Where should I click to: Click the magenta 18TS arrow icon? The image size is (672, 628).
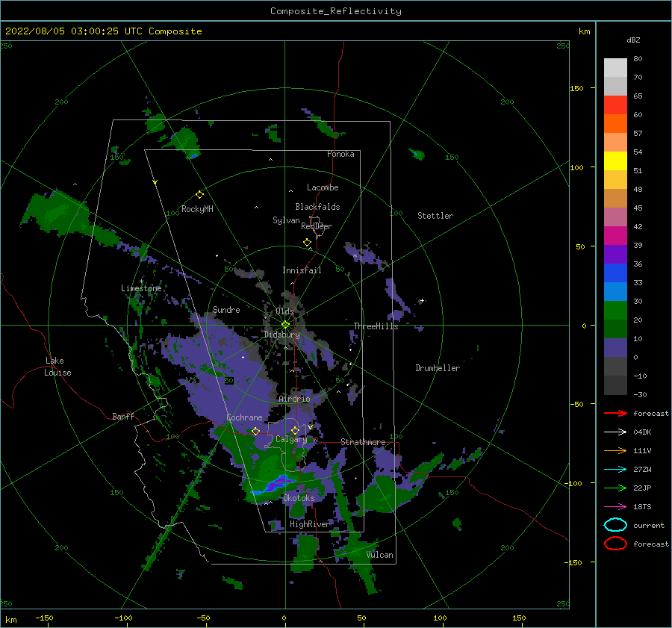tap(615, 507)
